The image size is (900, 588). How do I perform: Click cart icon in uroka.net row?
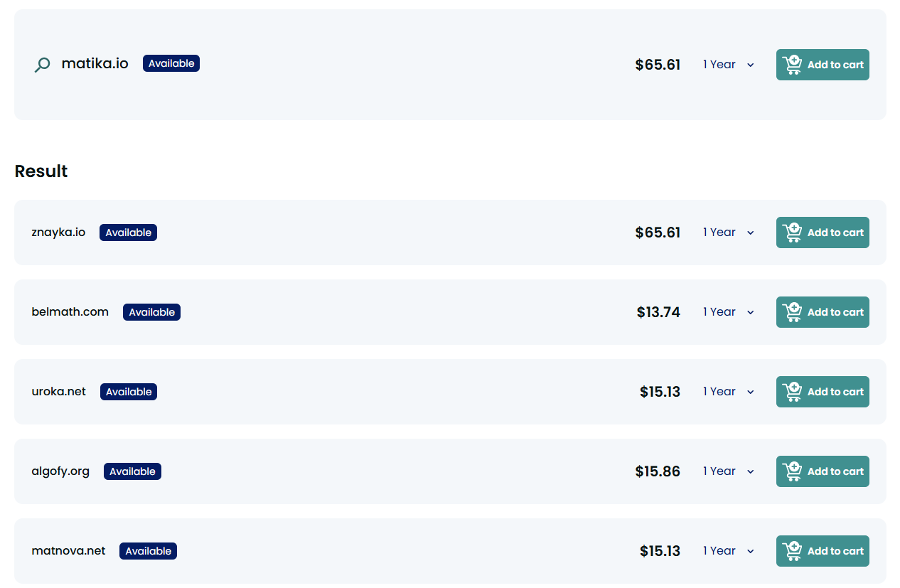click(x=792, y=392)
